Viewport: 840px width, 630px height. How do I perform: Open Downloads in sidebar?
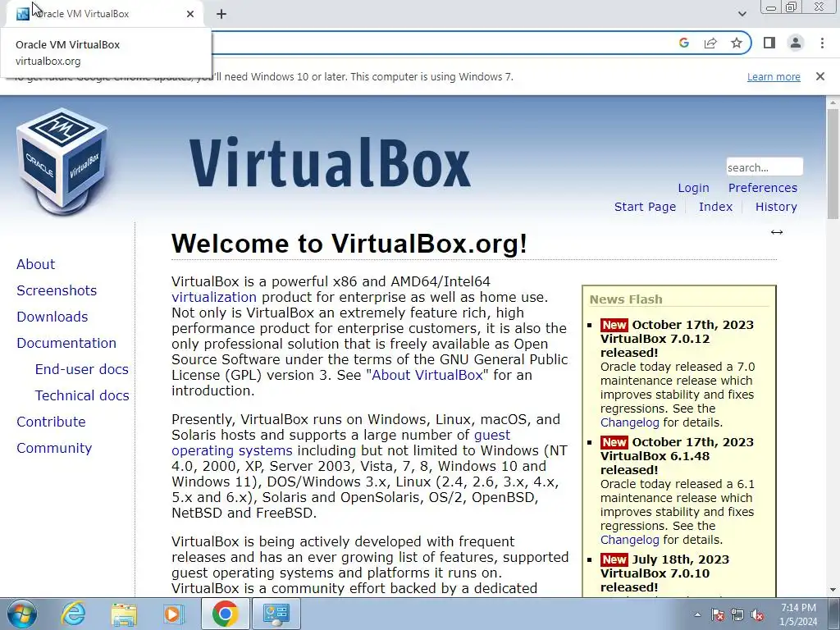pyautogui.click(x=52, y=317)
